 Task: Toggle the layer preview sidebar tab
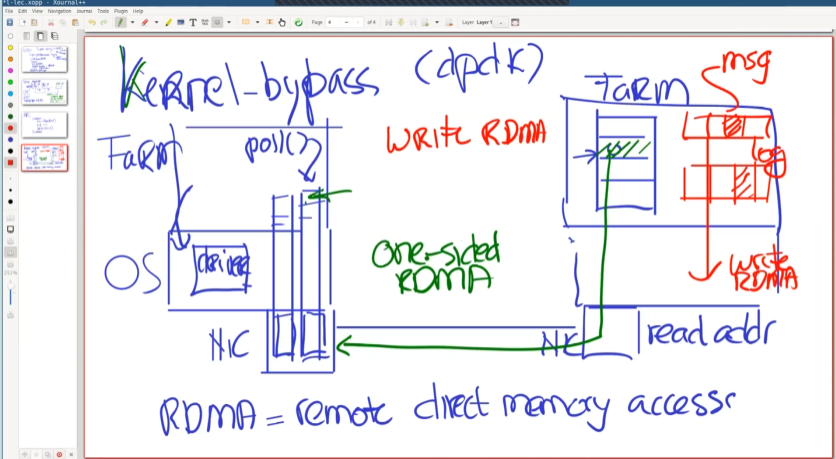coord(54,36)
